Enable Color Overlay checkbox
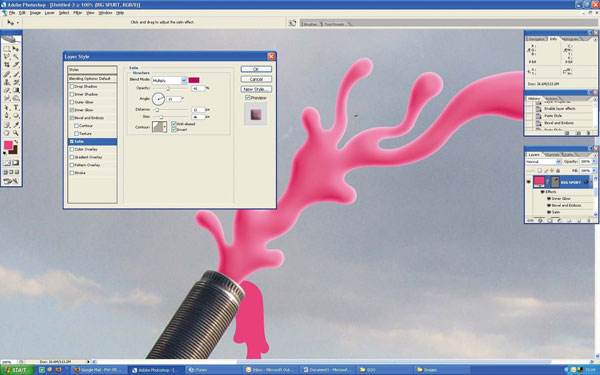Image resolution: width=600 pixels, height=375 pixels. [x=72, y=149]
